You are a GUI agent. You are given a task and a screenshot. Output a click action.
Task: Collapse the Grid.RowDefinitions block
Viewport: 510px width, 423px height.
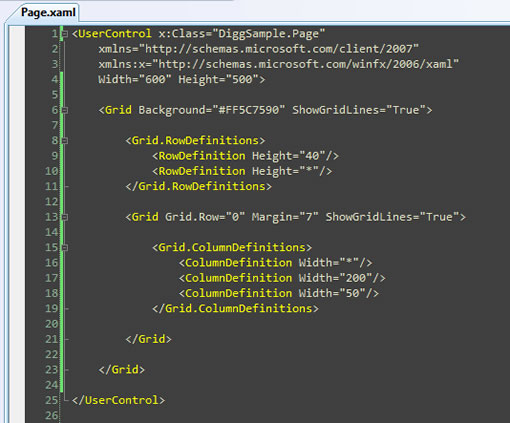(x=65, y=141)
